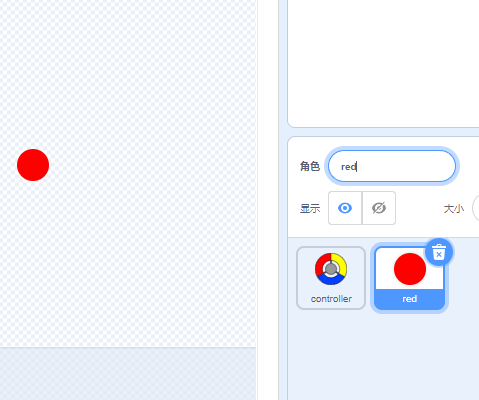
Task: Focus the sprite name field containing "red"
Action: [x=392, y=166]
